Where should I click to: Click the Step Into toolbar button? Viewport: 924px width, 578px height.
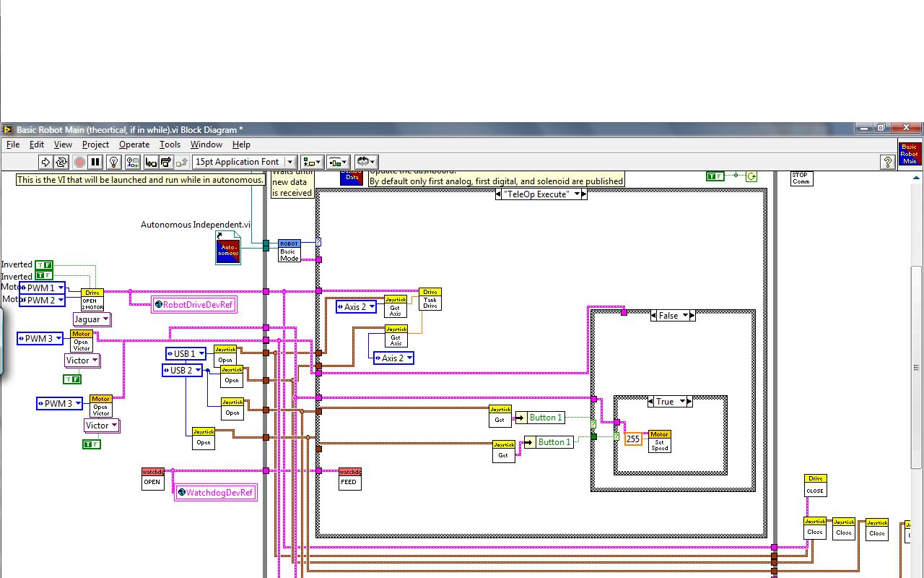pos(151,162)
